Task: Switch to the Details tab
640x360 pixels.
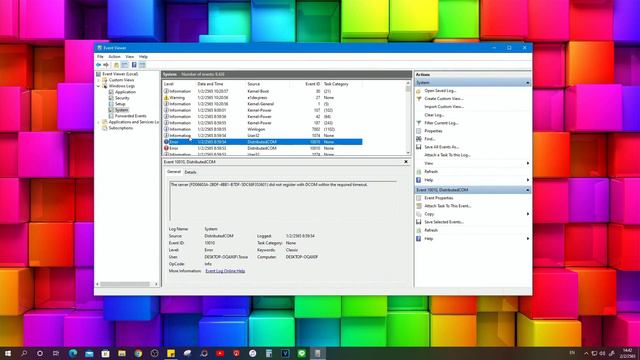Action: tap(190, 172)
